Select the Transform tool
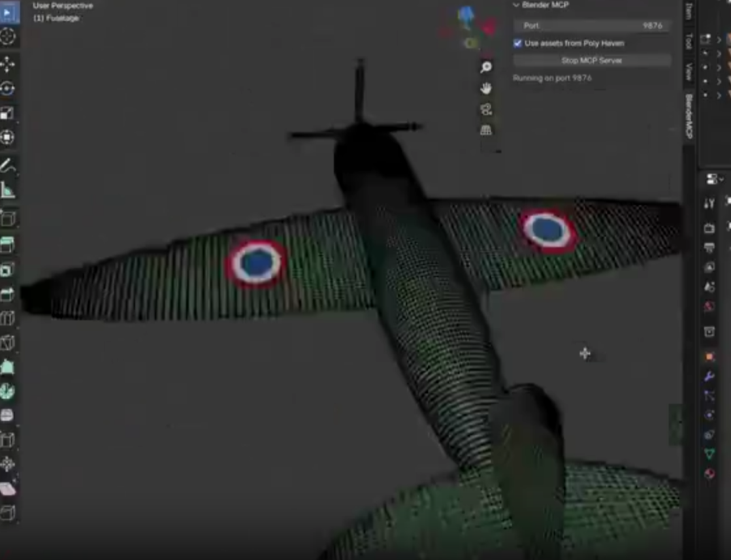The height and width of the screenshot is (560, 731). pyautogui.click(x=8, y=137)
